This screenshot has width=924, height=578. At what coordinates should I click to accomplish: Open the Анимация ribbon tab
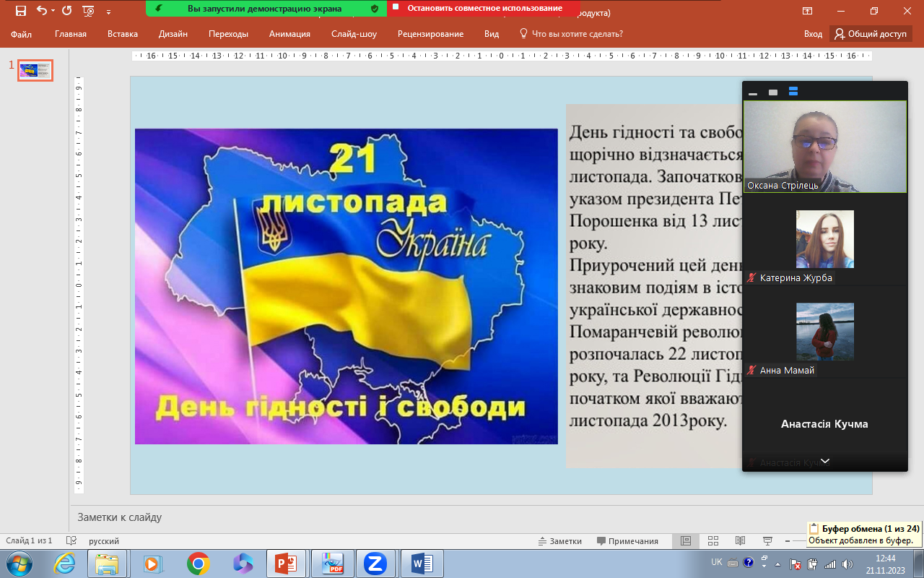289,34
